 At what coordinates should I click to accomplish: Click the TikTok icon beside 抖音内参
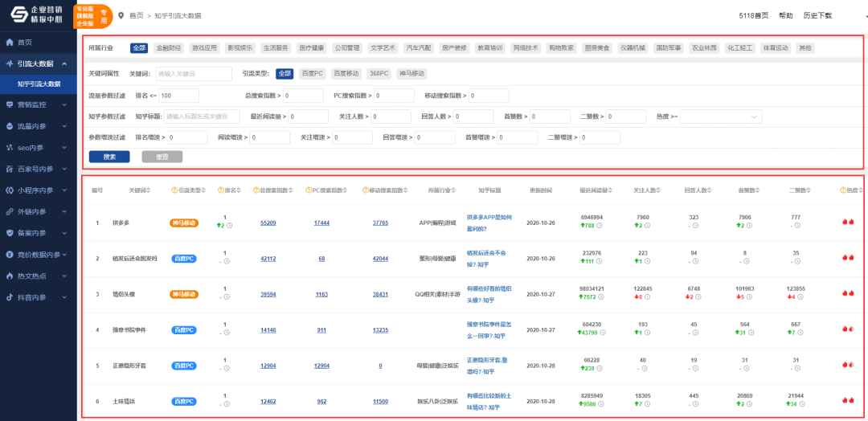click(x=10, y=297)
